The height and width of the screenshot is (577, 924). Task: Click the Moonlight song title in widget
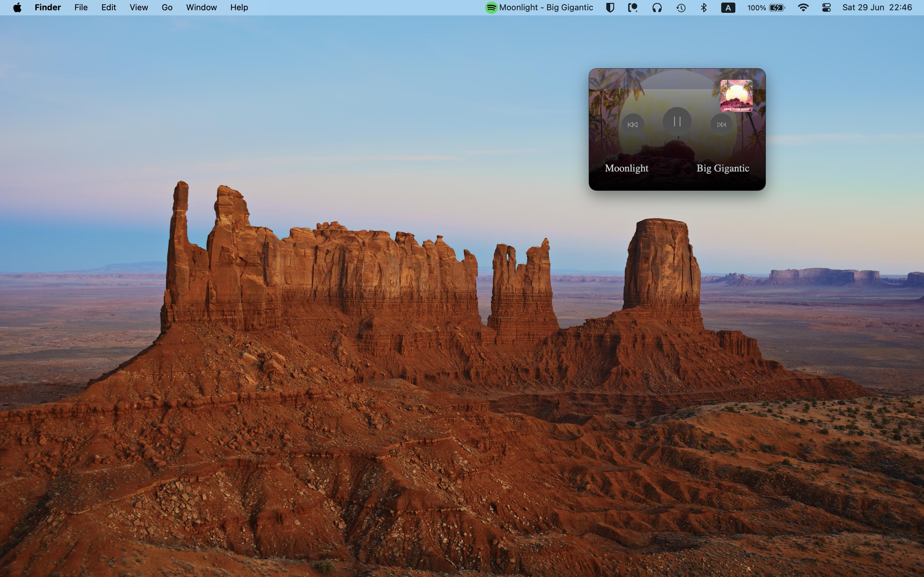click(626, 168)
